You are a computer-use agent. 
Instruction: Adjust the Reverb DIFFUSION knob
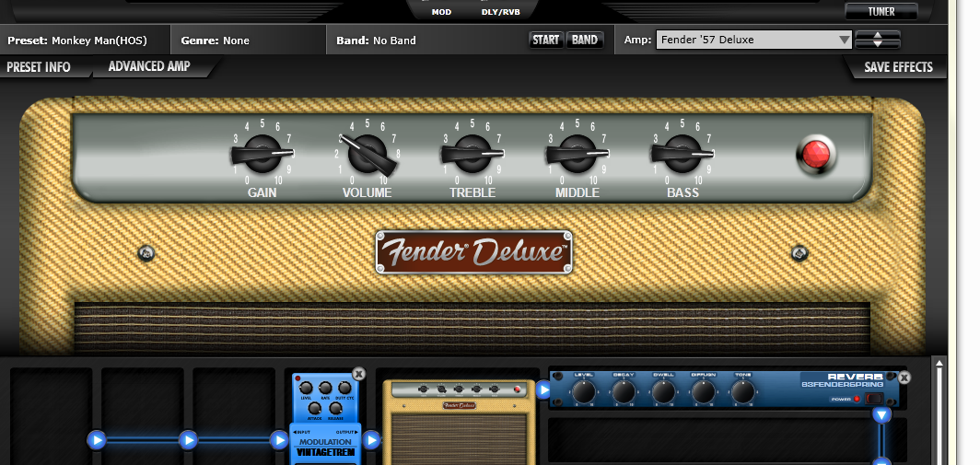coord(703,392)
